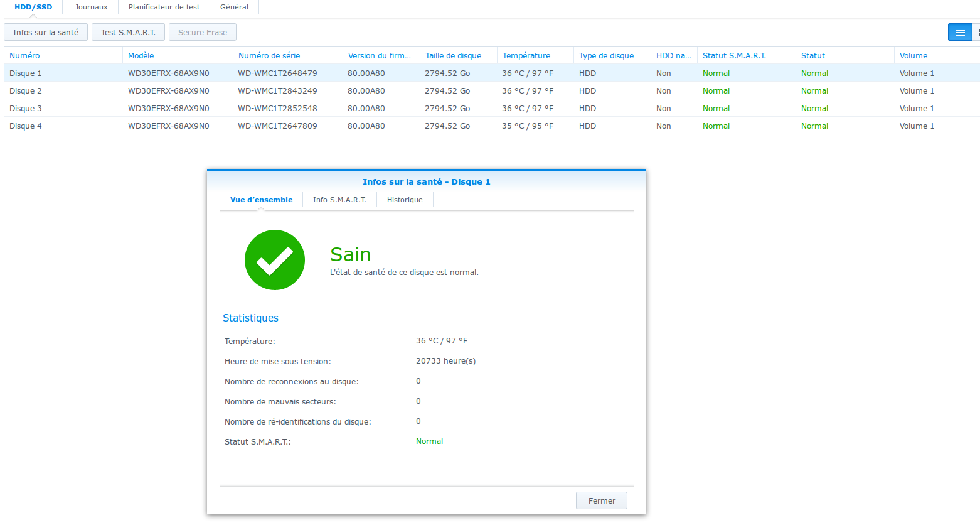The width and height of the screenshot is (980, 530).
Task: Switch to Planificateur de test tab
Action: pos(164,7)
